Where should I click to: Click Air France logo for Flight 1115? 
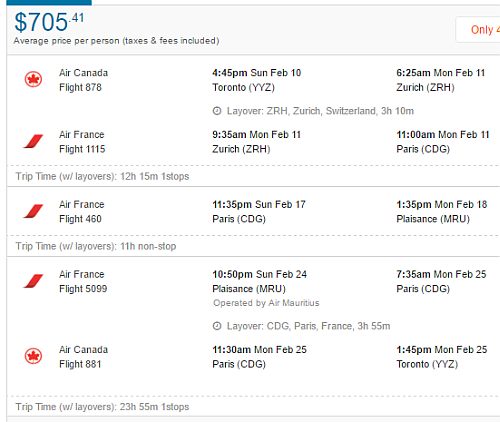(33, 141)
